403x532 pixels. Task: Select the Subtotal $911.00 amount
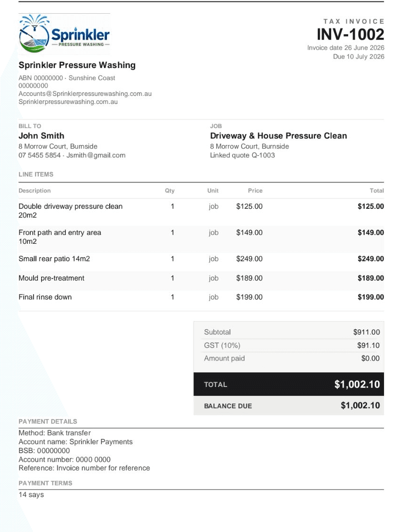pyautogui.click(x=366, y=332)
